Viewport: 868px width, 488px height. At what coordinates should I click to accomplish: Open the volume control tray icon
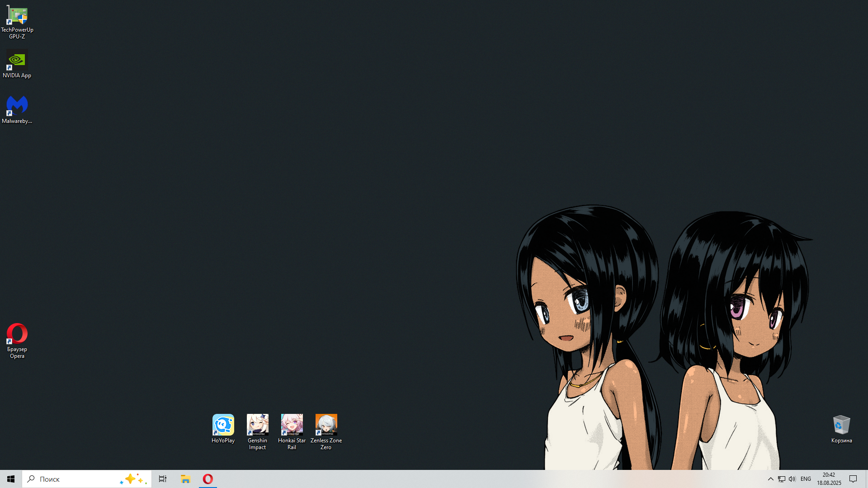point(792,479)
